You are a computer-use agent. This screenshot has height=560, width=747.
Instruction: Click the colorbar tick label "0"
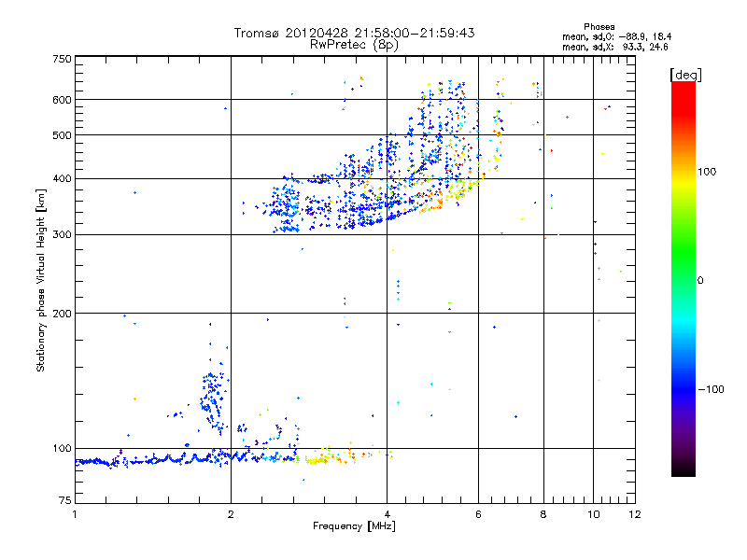[x=700, y=281]
